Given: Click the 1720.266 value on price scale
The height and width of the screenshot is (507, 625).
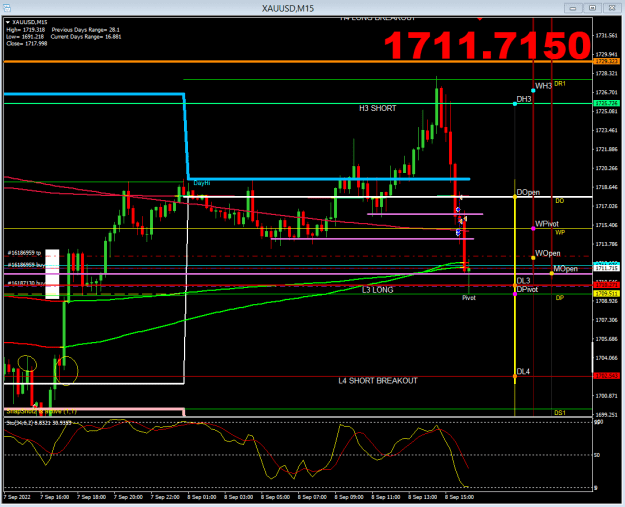Looking at the screenshot, I should tap(606, 168).
